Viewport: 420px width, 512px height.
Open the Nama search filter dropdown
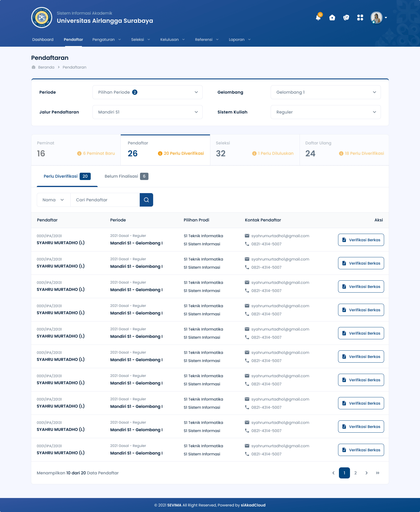[54, 200]
